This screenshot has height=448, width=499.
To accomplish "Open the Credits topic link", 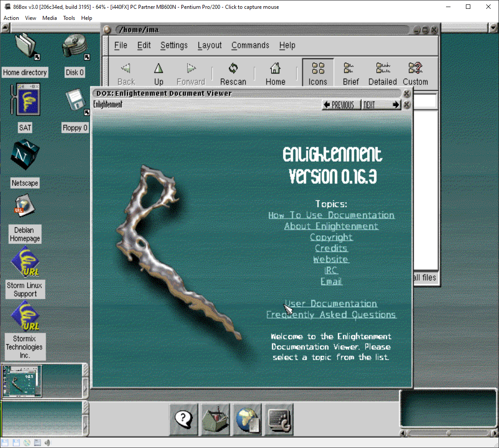I will pos(331,248).
